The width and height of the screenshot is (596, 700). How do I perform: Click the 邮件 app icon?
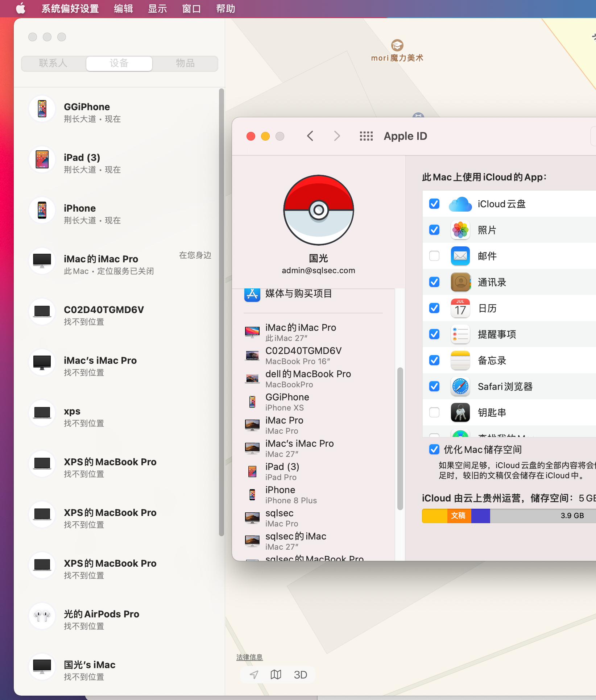460,256
